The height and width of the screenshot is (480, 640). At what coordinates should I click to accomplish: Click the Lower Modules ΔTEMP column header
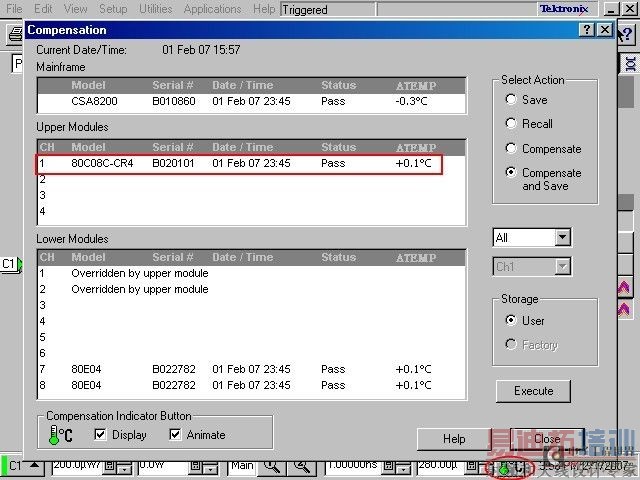click(416, 258)
